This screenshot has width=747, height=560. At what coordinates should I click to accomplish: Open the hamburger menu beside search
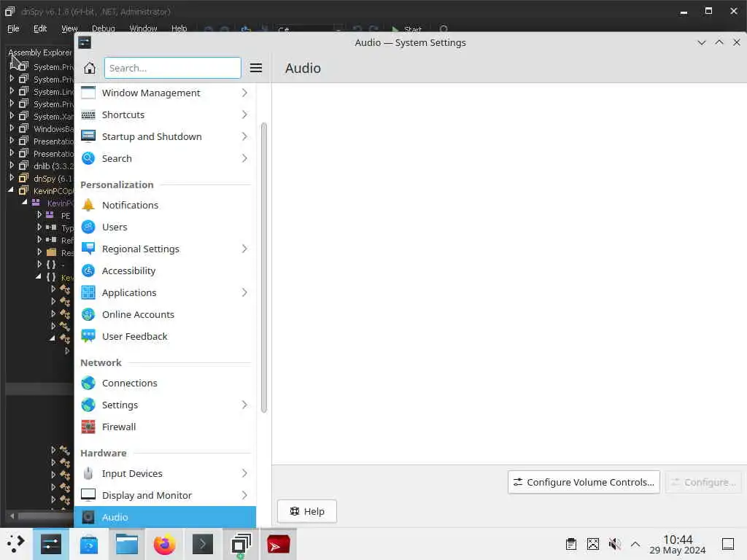256,68
